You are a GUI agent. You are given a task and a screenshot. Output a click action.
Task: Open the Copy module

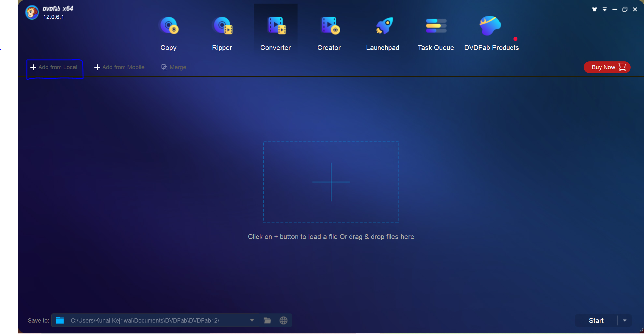[168, 33]
